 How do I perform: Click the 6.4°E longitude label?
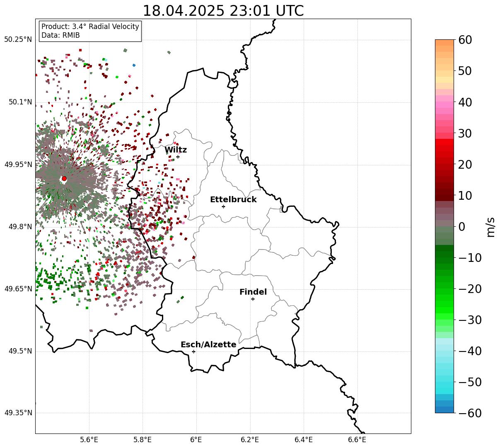coord(304,440)
